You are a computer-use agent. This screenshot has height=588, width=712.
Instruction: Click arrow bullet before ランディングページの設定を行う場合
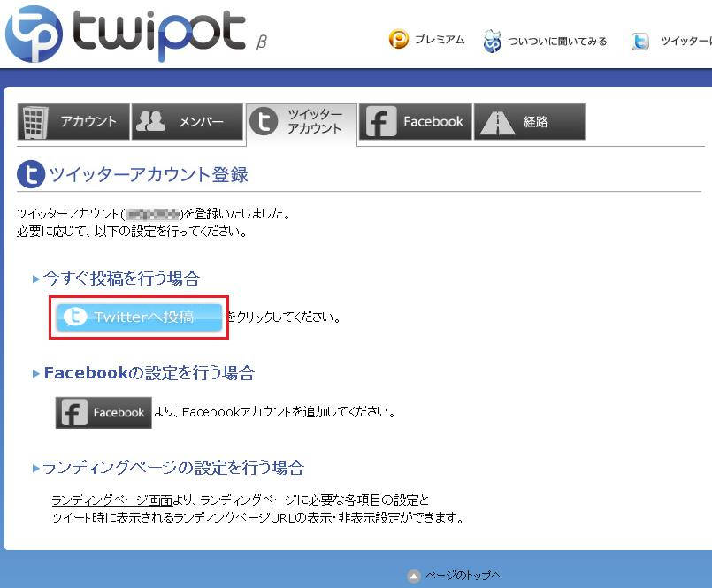[36, 468]
